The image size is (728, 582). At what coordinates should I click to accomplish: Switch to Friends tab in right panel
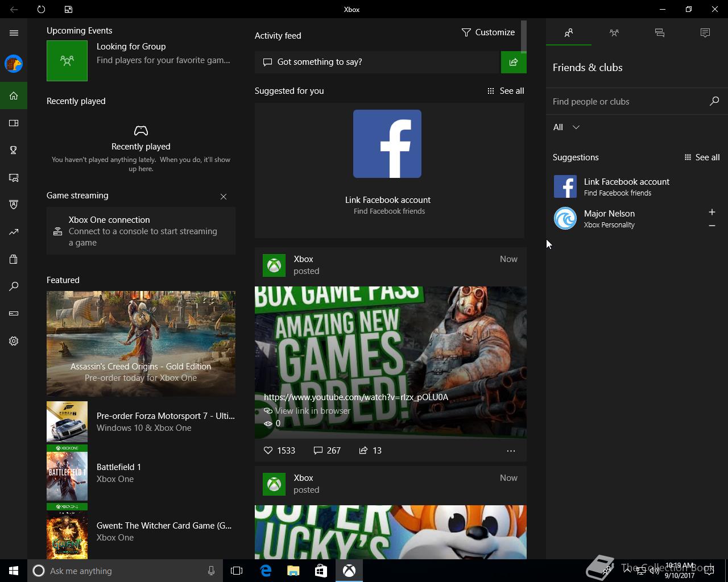(x=569, y=33)
